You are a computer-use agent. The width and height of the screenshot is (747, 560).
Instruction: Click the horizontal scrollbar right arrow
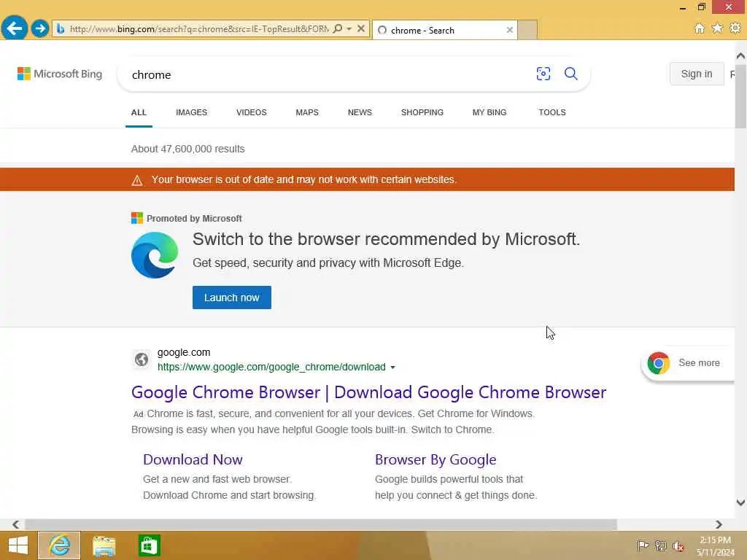pos(719,524)
